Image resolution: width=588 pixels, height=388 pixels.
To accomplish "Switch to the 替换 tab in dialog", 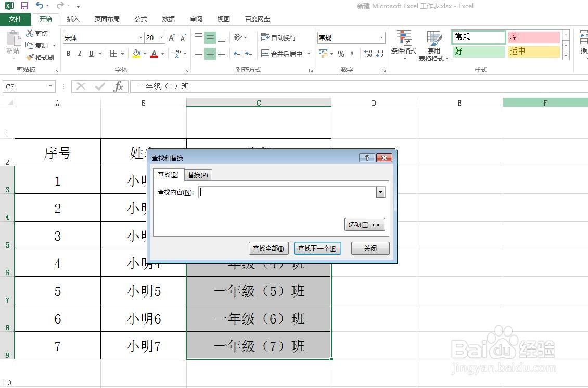I will click(198, 175).
